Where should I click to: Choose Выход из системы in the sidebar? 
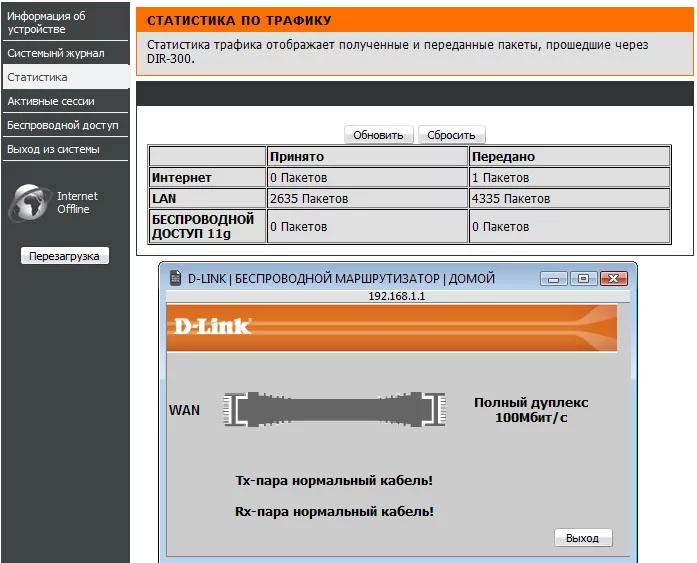(65, 149)
